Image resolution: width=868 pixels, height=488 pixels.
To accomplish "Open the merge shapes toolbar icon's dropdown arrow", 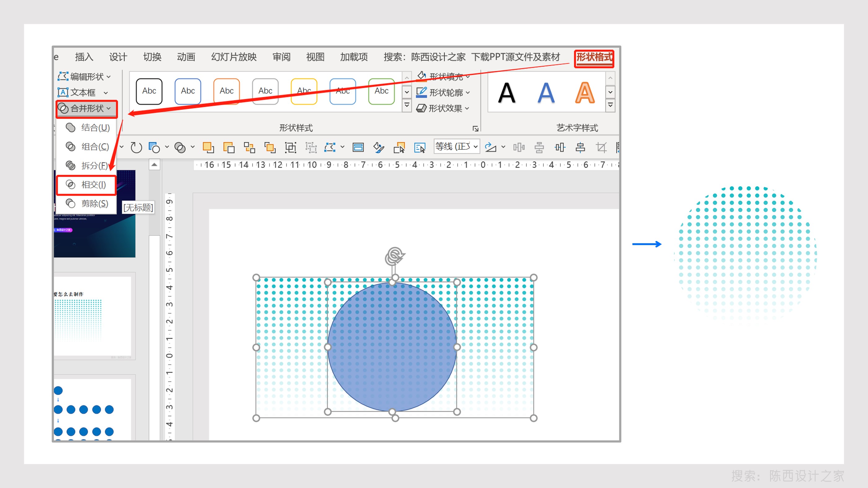I will coord(193,147).
